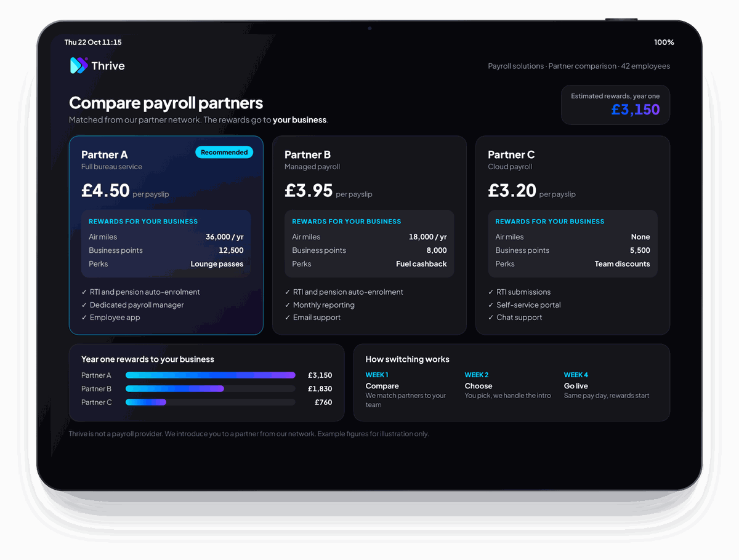Click the Fuel cashback perk value
The image size is (739, 560).
421,264
